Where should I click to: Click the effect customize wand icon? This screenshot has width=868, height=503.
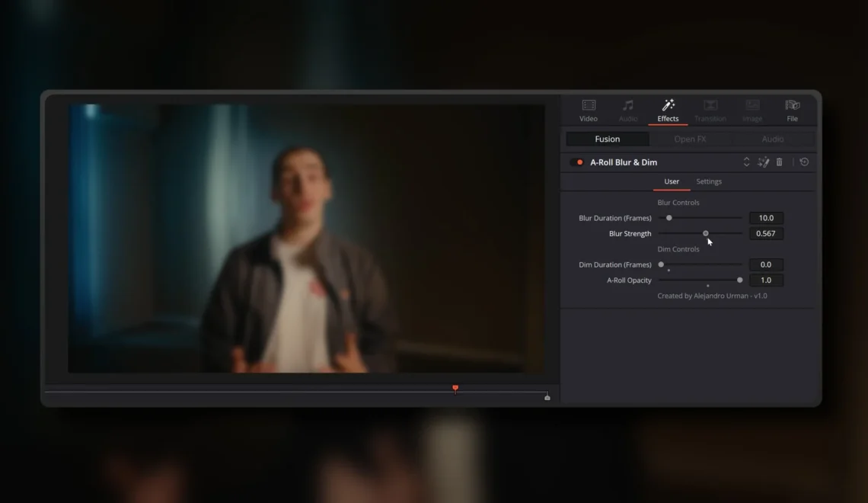click(764, 162)
